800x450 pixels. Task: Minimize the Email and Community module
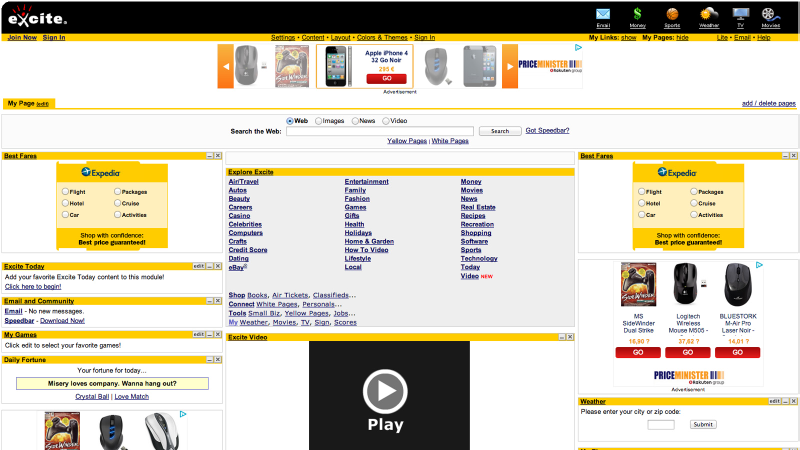(210, 301)
